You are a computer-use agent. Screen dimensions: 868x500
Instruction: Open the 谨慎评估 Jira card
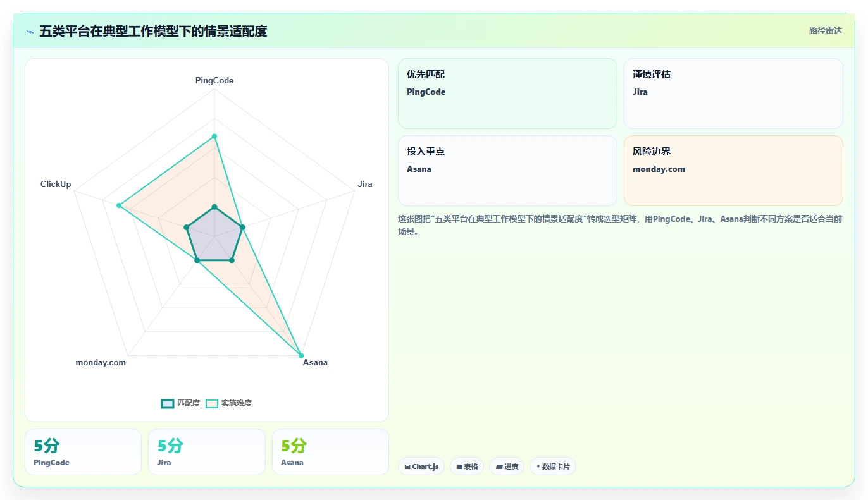tap(733, 94)
